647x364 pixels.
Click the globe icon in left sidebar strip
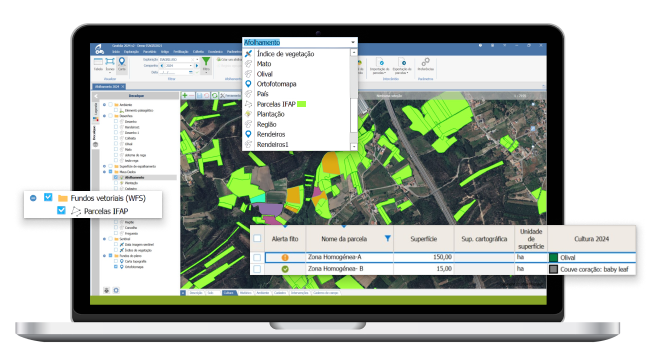(x=96, y=144)
